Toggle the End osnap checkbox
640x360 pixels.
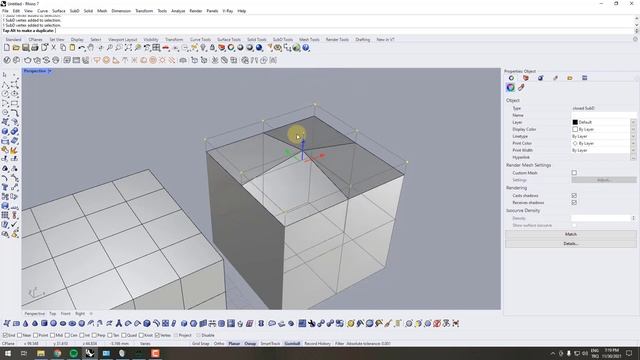click(x=5, y=335)
